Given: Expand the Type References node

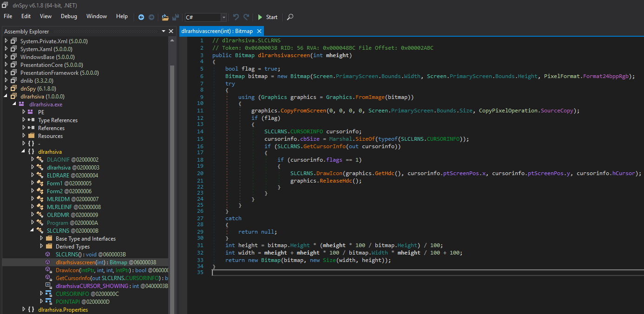Looking at the screenshot, I should click(x=24, y=120).
